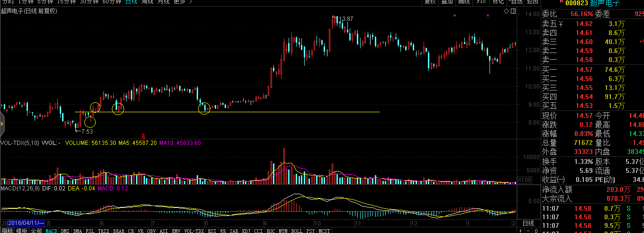Click the MACD(12,26,9) indicator label
The height and width of the screenshot is (233, 644).
19,188
